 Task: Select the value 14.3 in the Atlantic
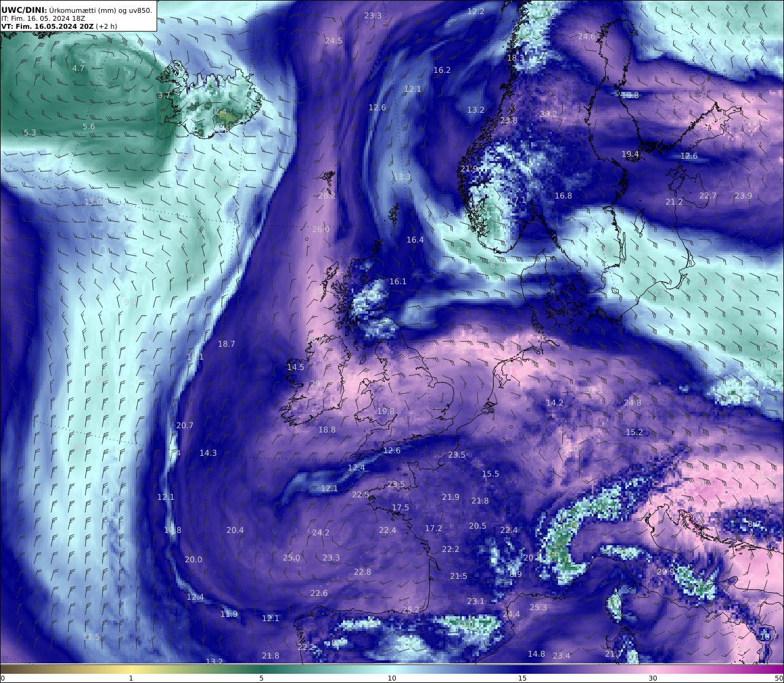(208, 453)
